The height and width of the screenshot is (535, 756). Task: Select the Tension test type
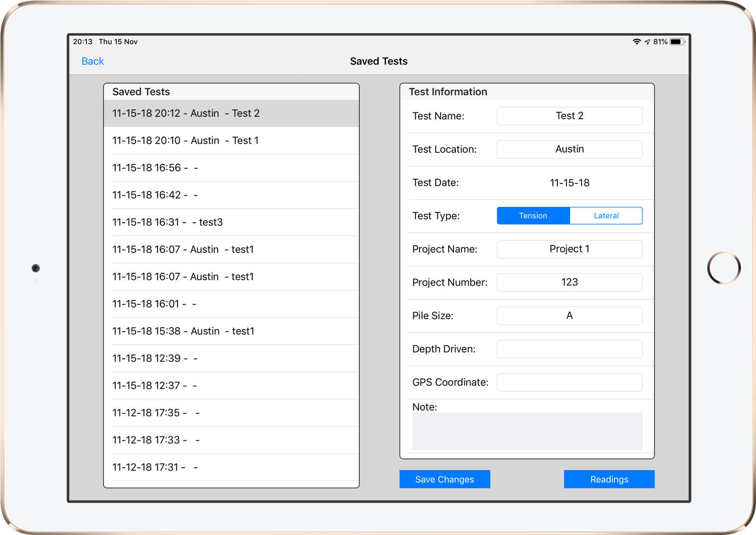coord(533,216)
